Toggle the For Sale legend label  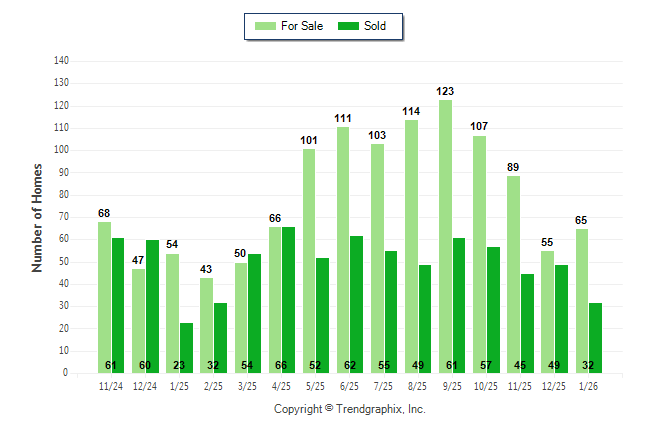tap(305, 26)
